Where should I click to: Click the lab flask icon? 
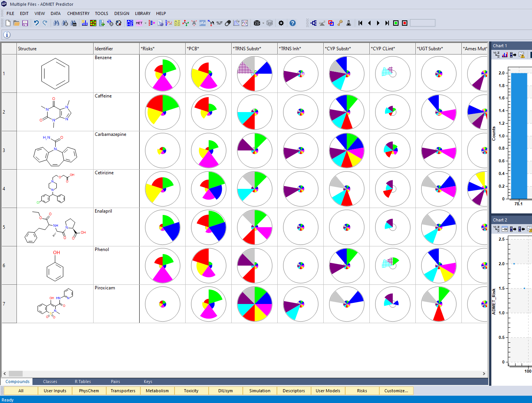point(349,23)
